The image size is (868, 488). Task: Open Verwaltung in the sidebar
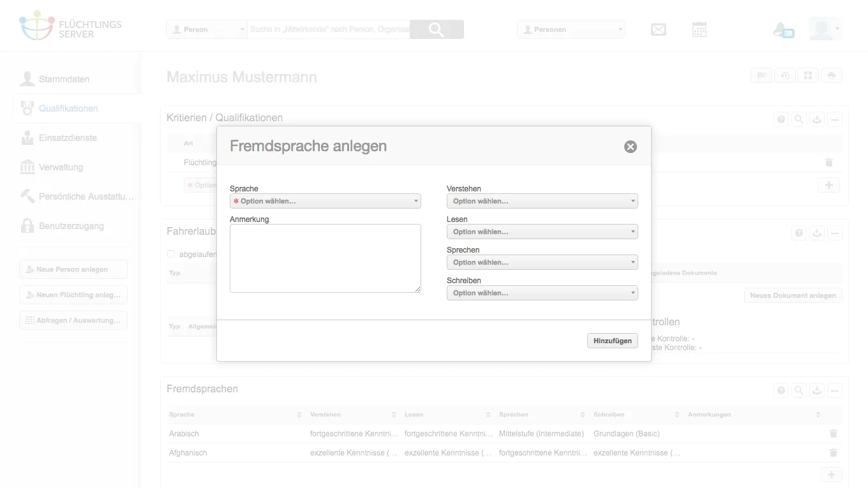point(61,167)
